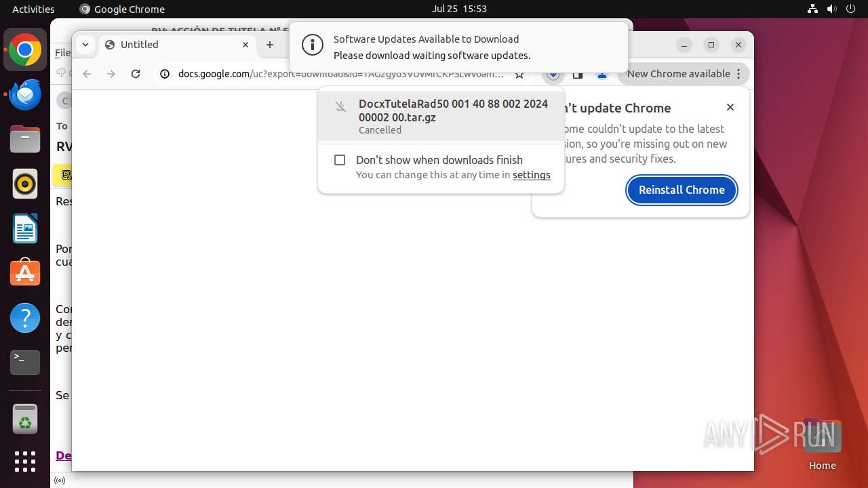The width and height of the screenshot is (868, 488).
Task: Close the Untitled tab
Action: 245,45
